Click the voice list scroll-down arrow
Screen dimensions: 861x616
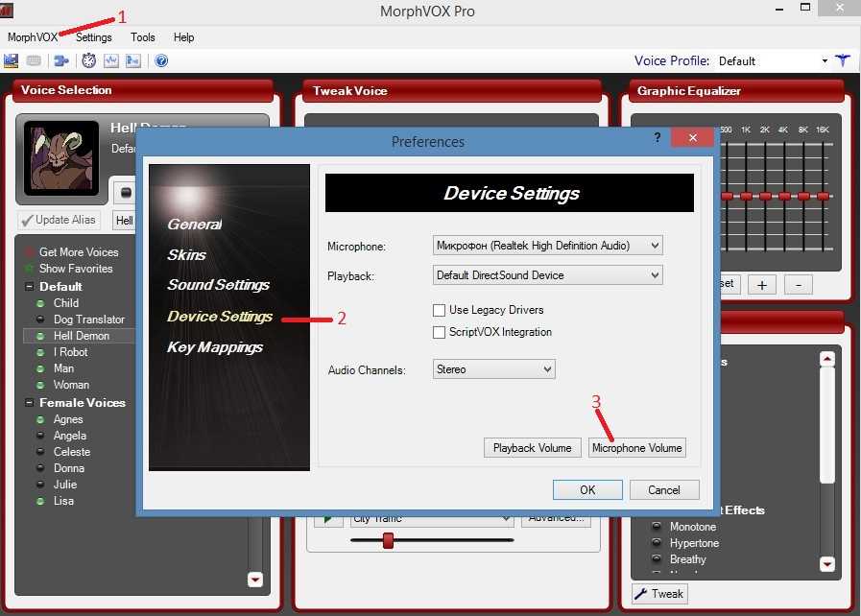(x=254, y=580)
